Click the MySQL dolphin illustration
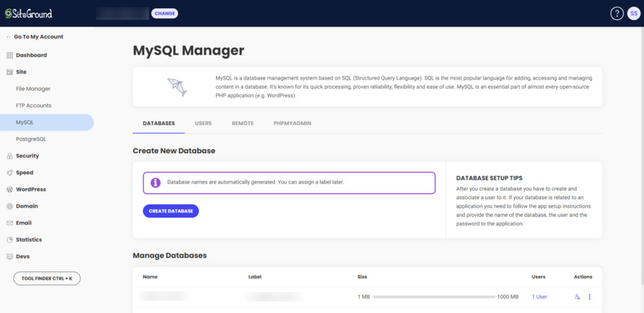644x313 pixels. tap(177, 86)
